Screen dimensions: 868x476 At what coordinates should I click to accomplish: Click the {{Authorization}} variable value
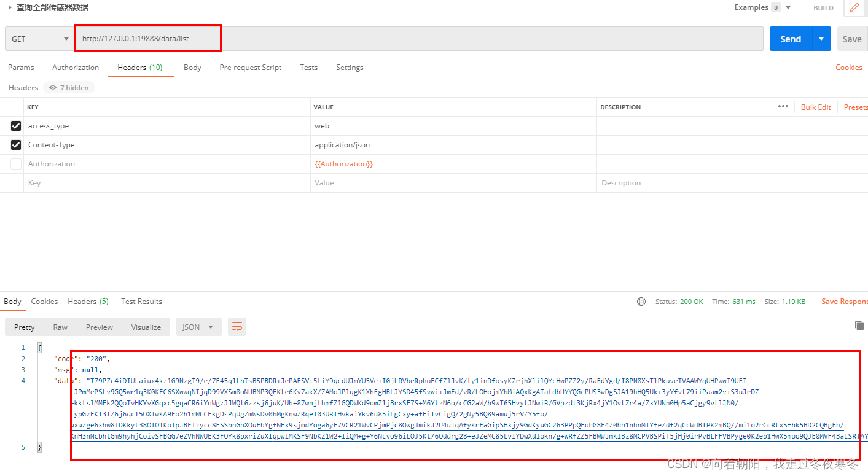pyautogui.click(x=343, y=164)
